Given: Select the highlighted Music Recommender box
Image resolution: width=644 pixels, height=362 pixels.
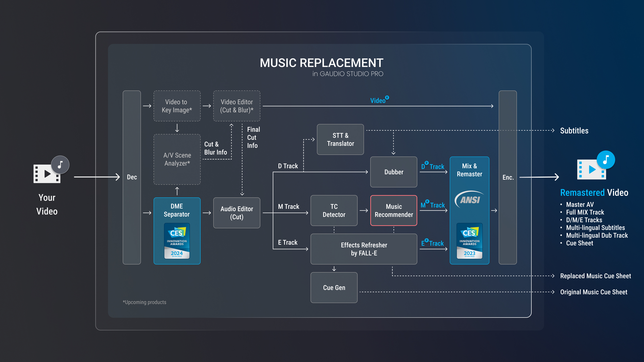Looking at the screenshot, I should point(394,211).
